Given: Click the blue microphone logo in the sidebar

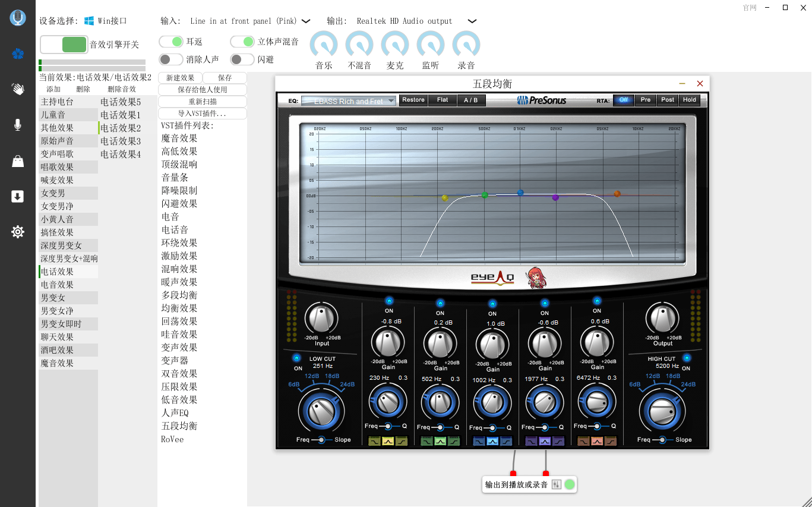Looking at the screenshot, I should point(18,18).
